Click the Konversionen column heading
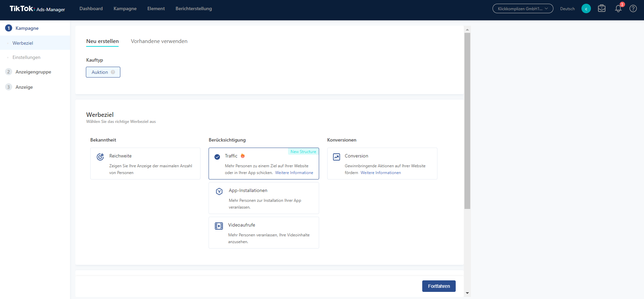 click(x=342, y=140)
